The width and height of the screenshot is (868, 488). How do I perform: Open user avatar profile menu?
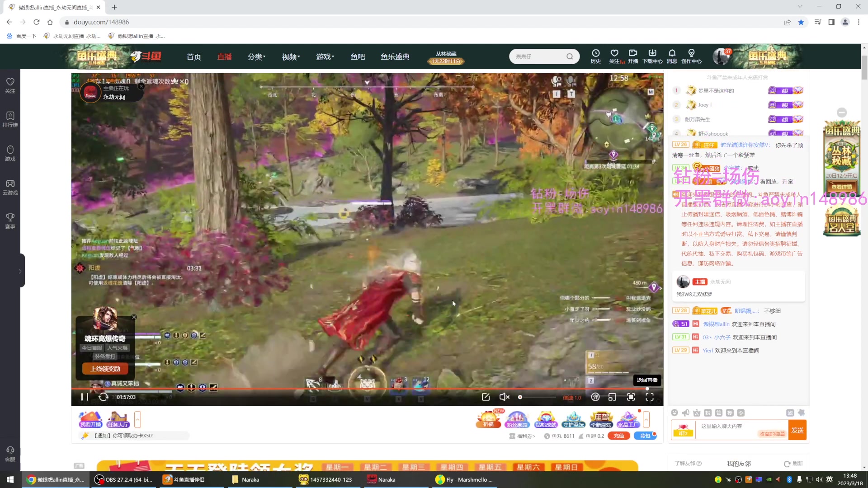[721, 56]
